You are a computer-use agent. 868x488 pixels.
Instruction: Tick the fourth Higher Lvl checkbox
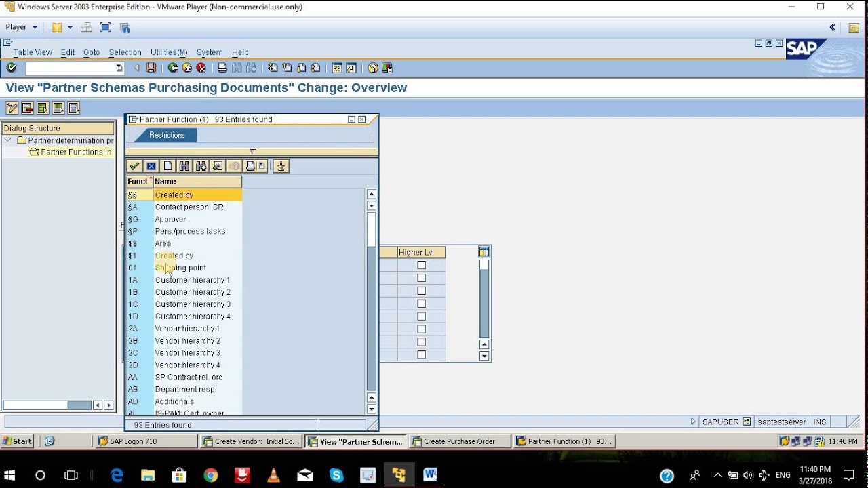(421, 304)
